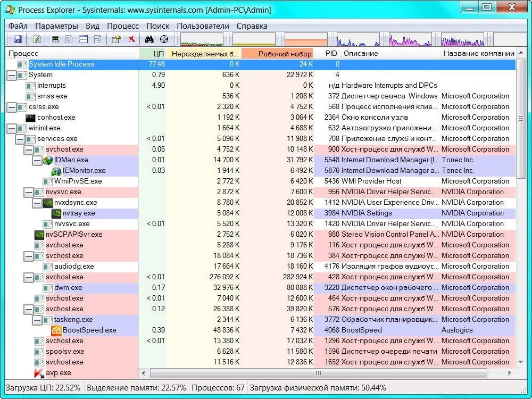Click the red X Kill Process icon
Image resolution: width=532 pixels, height=399 pixels.
tap(131, 39)
